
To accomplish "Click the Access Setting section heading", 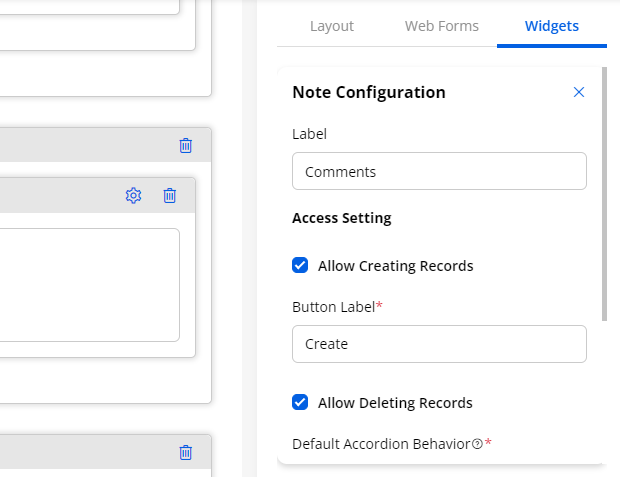I will tap(341, 218).
